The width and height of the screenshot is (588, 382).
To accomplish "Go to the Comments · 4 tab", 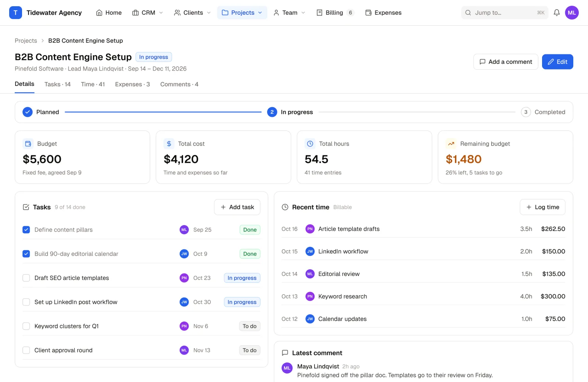I will click(x=179, y=84).
